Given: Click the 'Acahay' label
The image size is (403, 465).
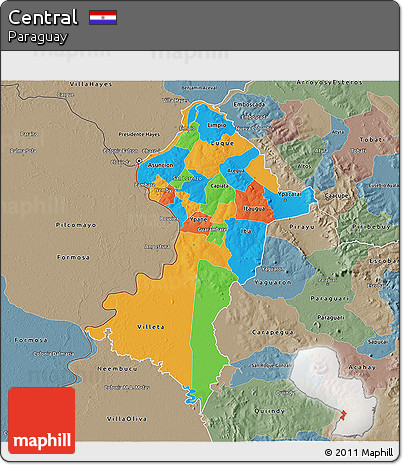Looking at the screenshot, I should 362,367.
